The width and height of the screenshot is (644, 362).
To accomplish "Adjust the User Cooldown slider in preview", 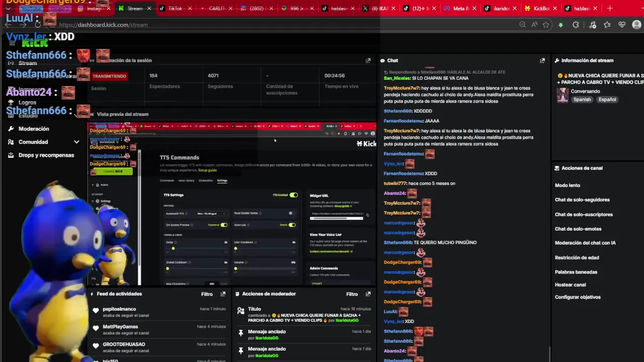I will (x=265, y=248).
